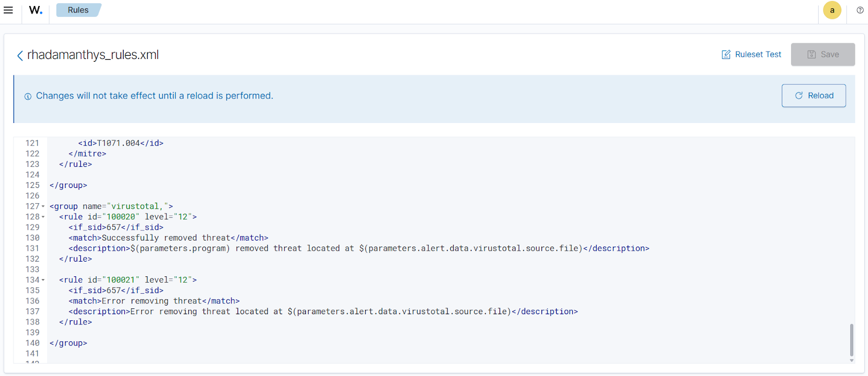Collapse the virustotal group at line 127

43,206
